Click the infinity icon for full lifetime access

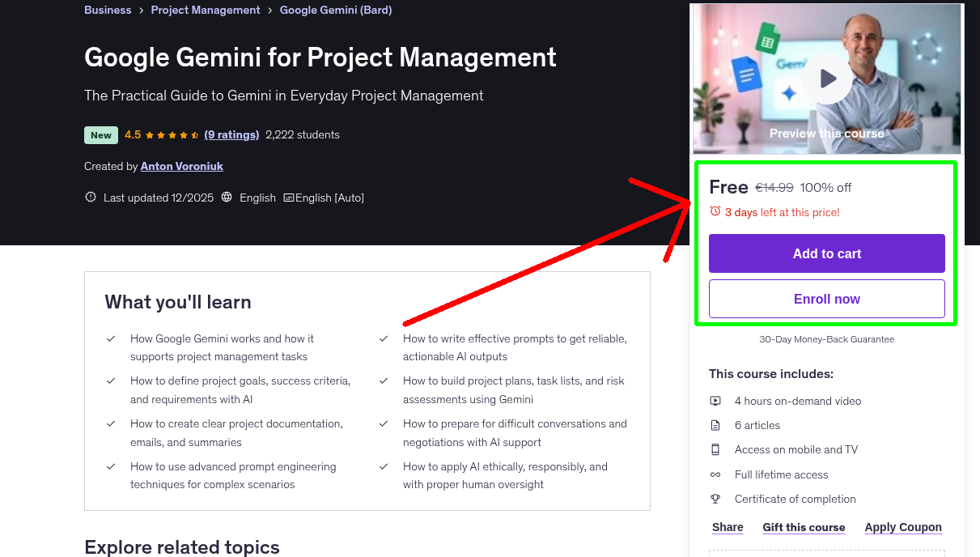click(715, 474)
